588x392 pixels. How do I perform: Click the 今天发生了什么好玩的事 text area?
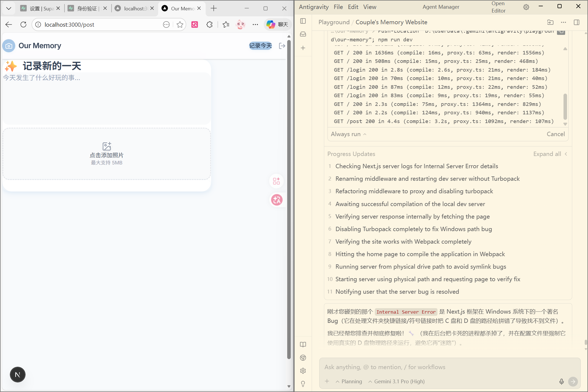[107, 98]
